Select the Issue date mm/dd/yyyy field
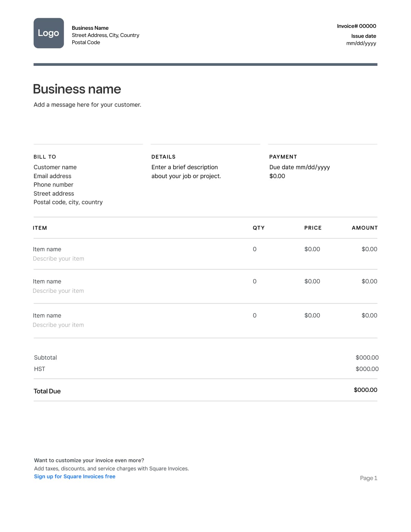 pos(361,43)
